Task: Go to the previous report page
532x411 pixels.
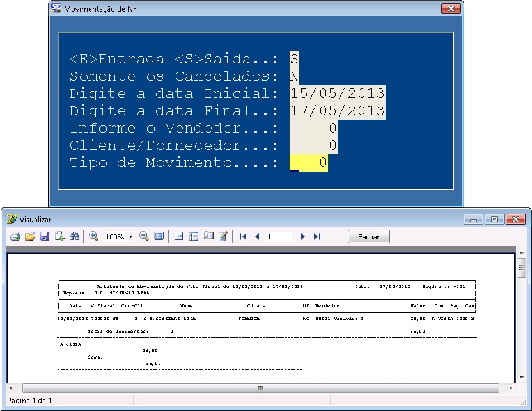Action: click(257, 237)
